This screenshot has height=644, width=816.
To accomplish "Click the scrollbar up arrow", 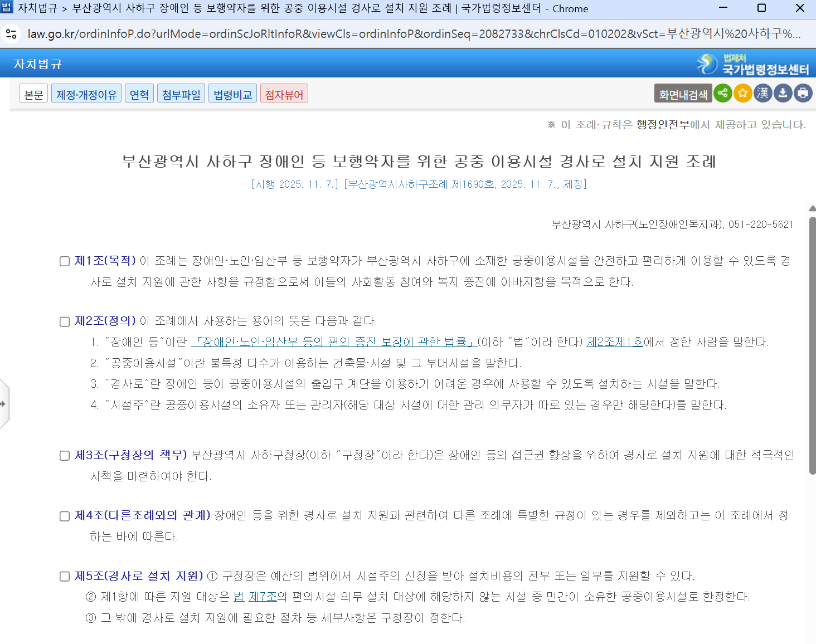I will [812, 208].
